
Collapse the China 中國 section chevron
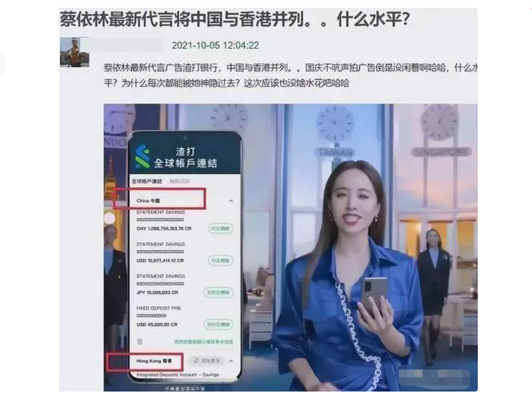coord(231,201)
